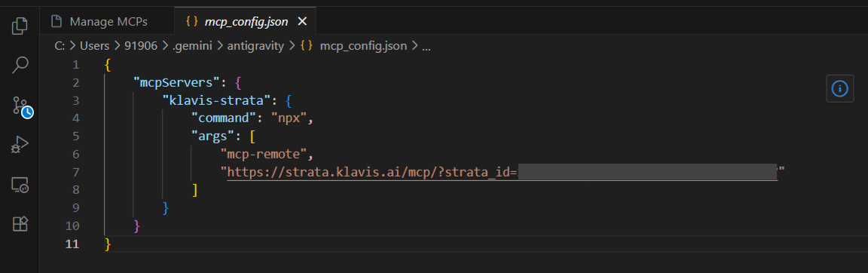Open the Source Control view

tap(22, 106)
